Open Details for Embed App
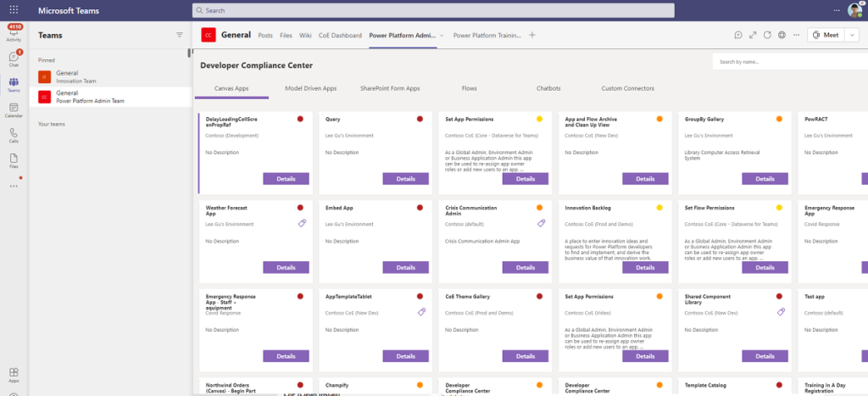Screen dimensions: 868x396 406,267
